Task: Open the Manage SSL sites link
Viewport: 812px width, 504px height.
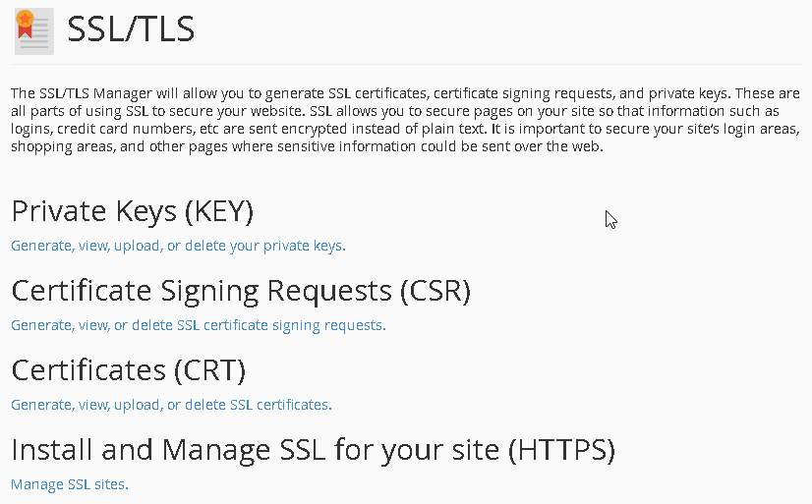Action: coord(70,484)
